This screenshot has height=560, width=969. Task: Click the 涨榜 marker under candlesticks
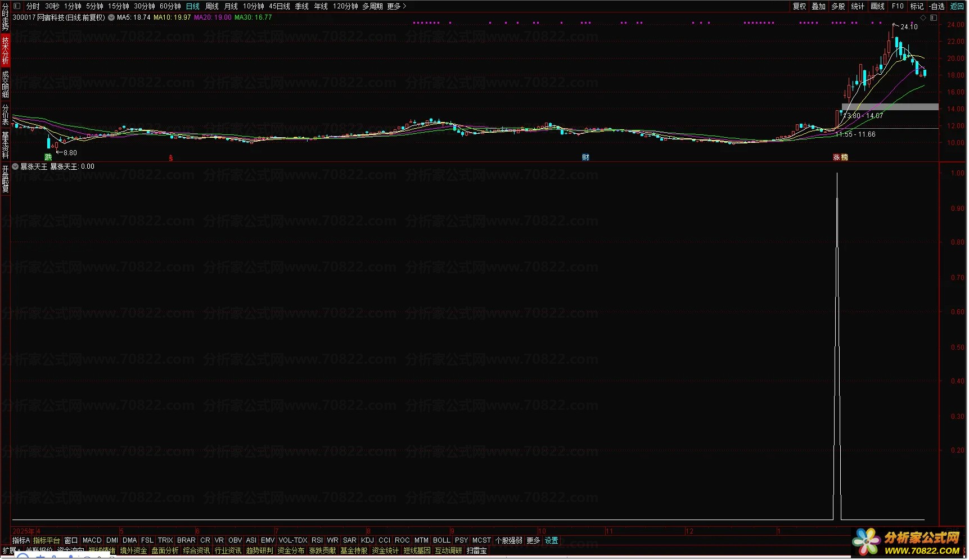pyautogui.click(x=840, y=157)
